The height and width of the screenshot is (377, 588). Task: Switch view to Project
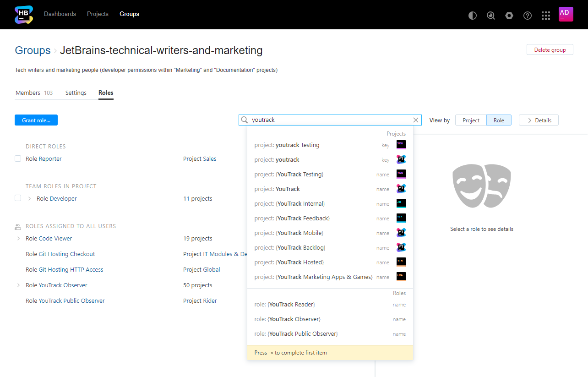471,120
